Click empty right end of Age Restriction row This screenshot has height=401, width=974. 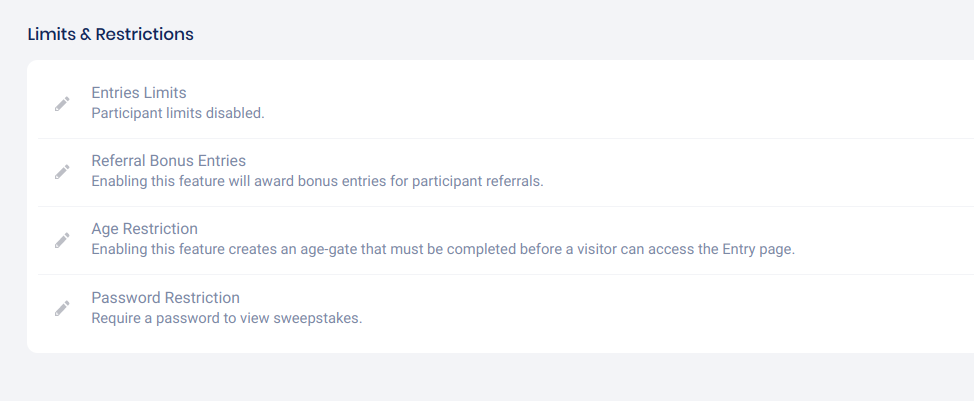[900, 239]
